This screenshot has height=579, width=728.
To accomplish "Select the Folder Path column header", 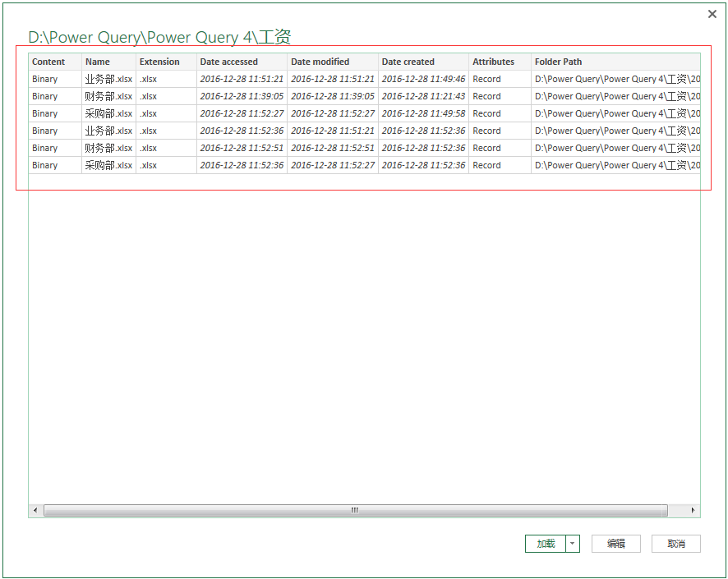I will click(x=615, y=62).
